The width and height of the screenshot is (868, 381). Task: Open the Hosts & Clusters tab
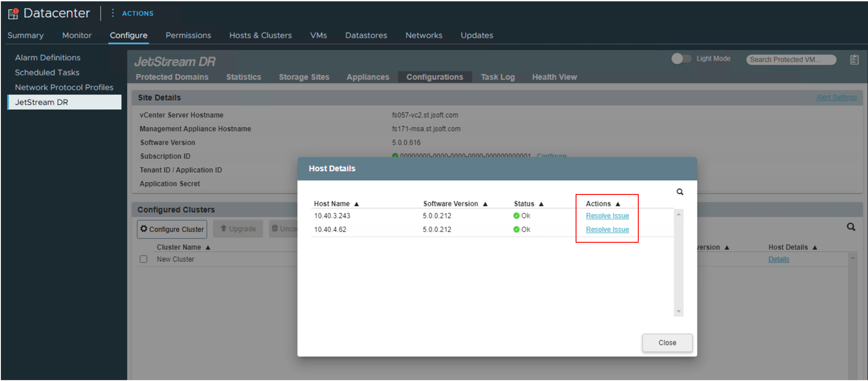pyautogui.click(x=260, y=35)
